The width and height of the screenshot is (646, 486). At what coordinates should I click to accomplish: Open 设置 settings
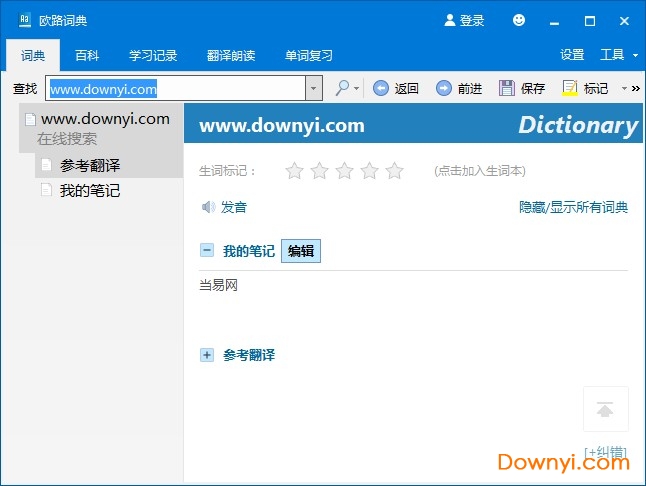pyautogui.click(x=572, y=55)
